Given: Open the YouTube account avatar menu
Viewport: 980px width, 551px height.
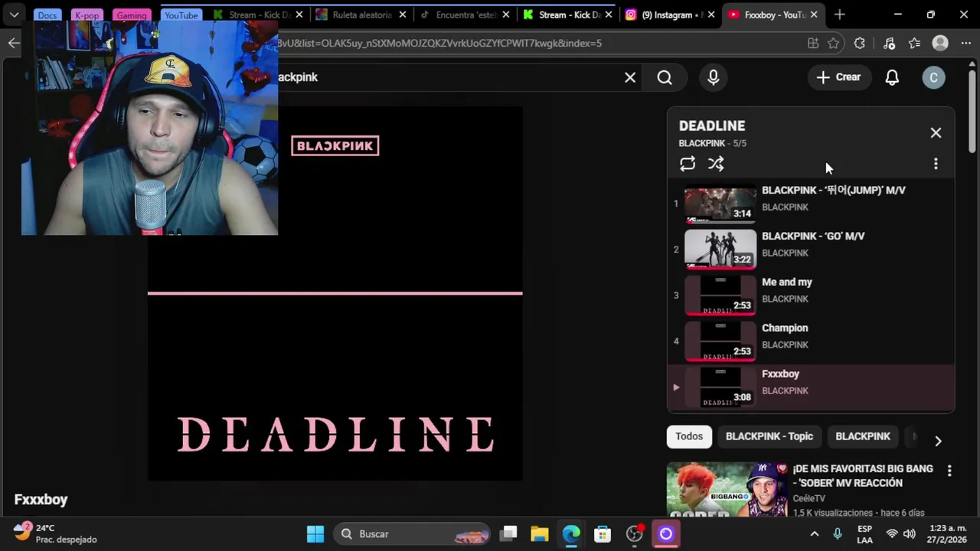Looking at the screenshot, I should point(933,77).
